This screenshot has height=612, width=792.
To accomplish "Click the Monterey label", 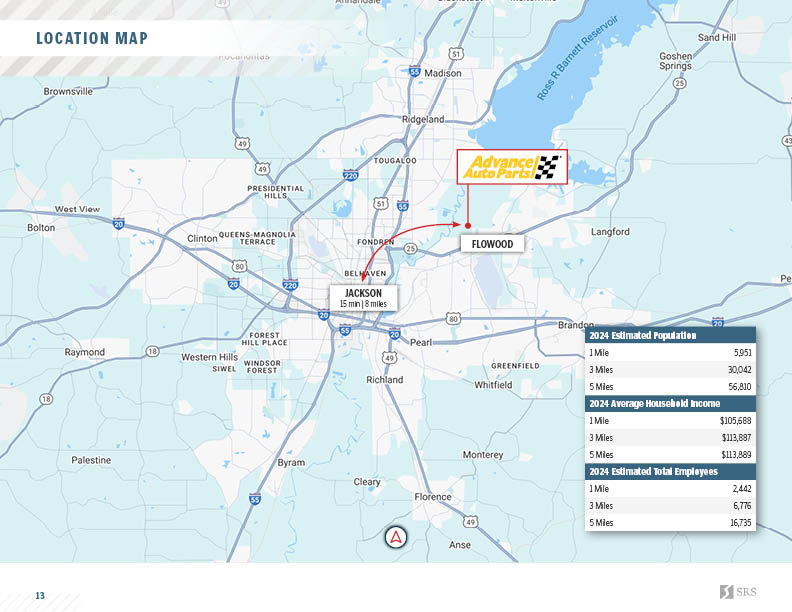I will (x=483, y=454).
